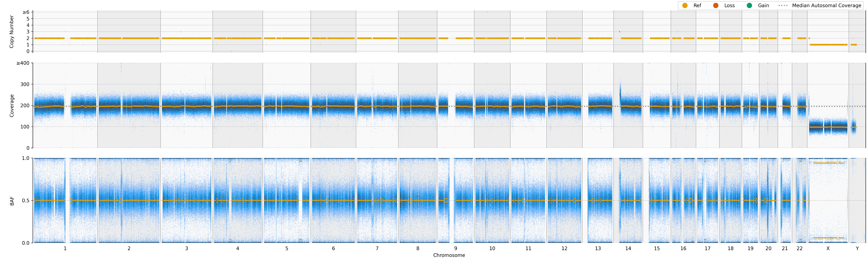Click the Copy Number y-axis title
The width and height of the screenshot is (868, 265).
(x=11, y=31)
